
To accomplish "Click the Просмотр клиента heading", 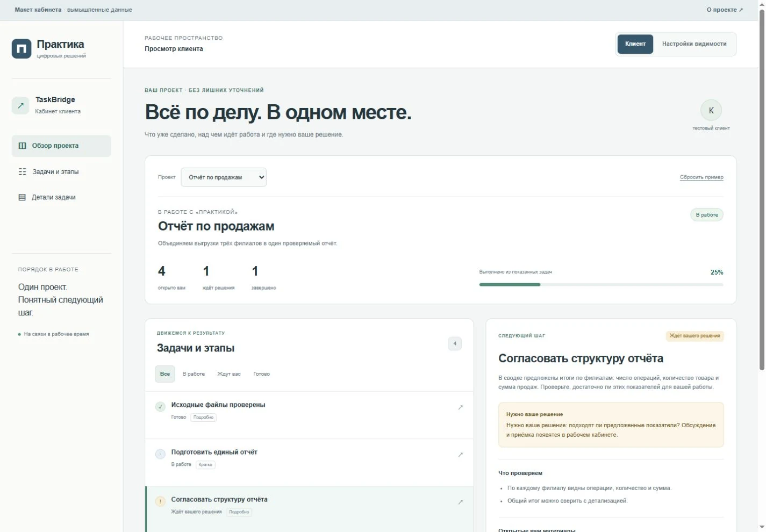I will [174, 49].
